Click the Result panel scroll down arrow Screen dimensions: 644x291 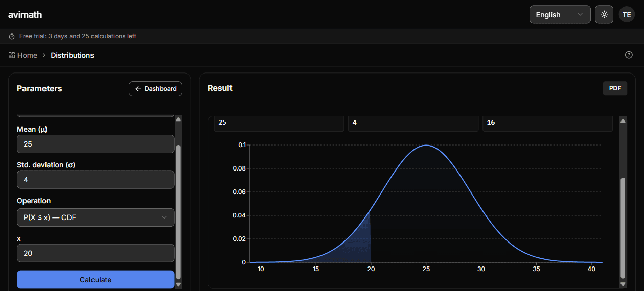click(x=623, y=284)
